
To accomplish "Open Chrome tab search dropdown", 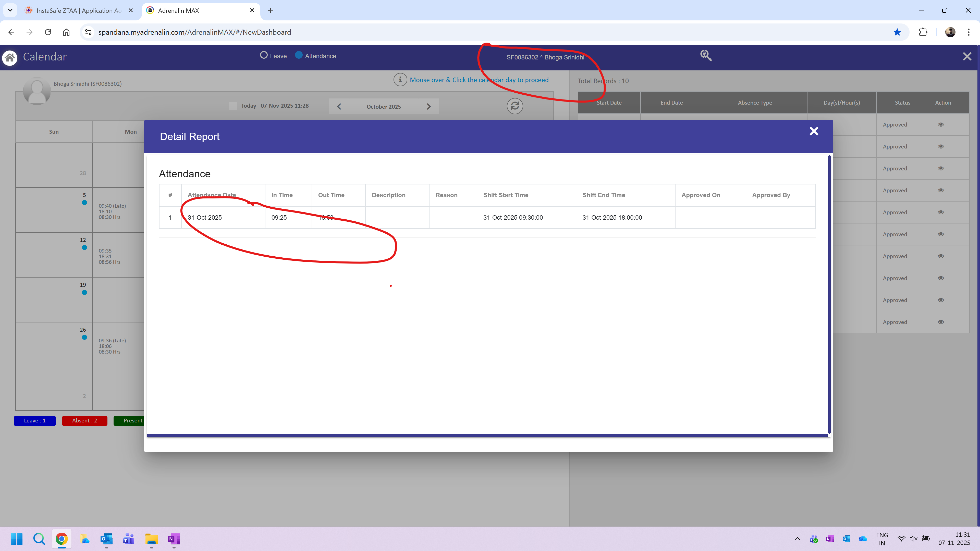I will tap(10, 10).
